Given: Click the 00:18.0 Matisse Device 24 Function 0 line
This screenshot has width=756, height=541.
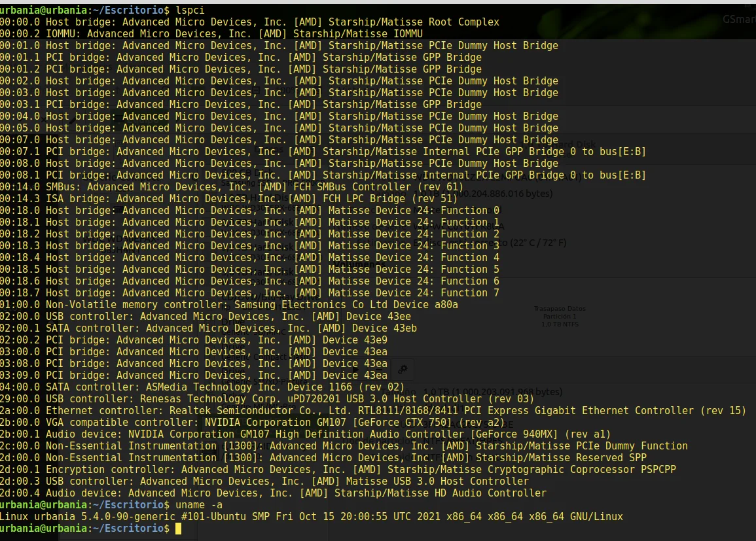Looking at the screenshot, I should click(250, 211).
